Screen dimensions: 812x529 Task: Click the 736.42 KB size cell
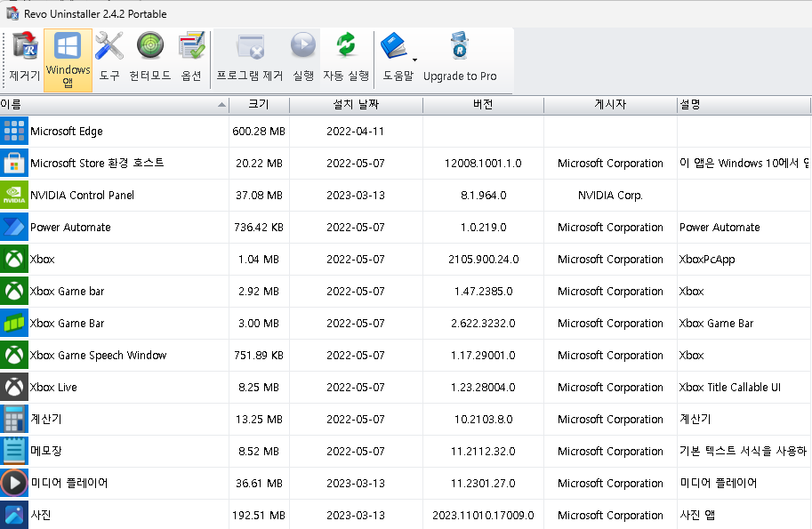click(x=259, y=228)
